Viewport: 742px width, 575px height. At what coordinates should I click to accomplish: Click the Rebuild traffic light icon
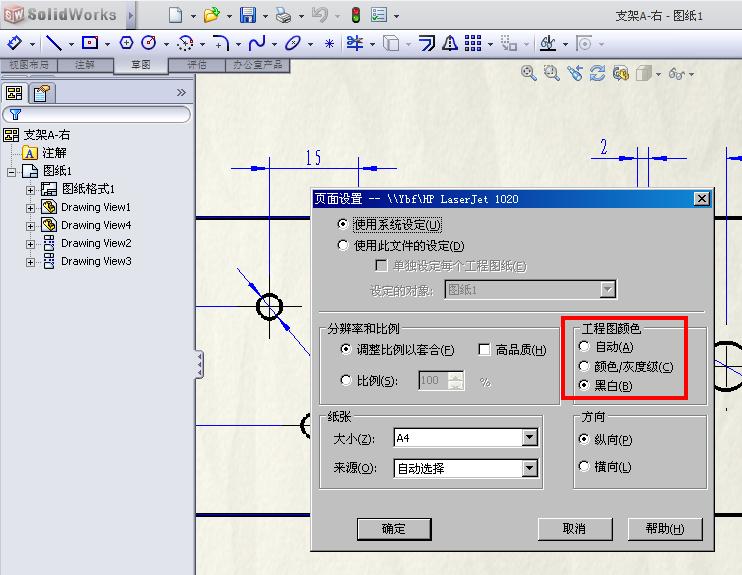(x=356, y=15)
